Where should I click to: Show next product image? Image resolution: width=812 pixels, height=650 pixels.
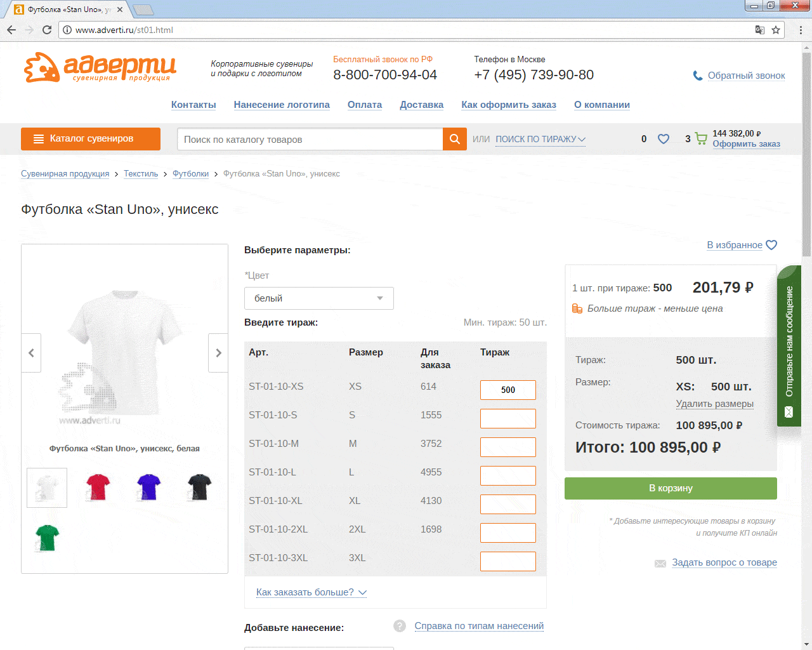coord(218,353)
